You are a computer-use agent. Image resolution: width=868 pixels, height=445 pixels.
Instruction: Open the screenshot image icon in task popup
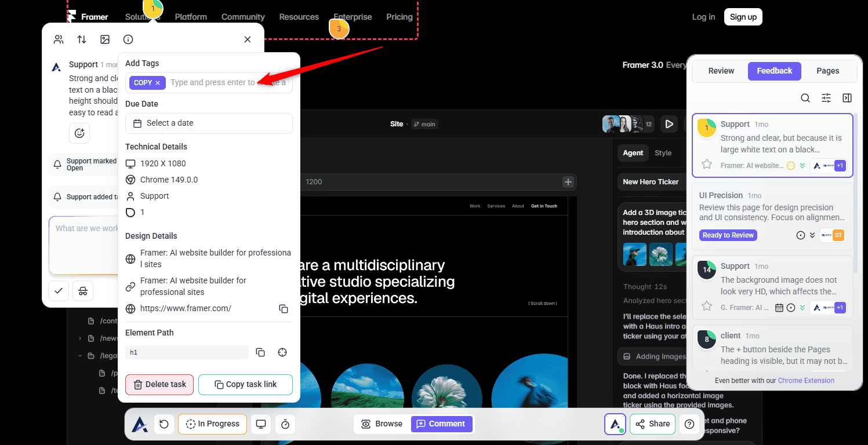coord(105,39)
